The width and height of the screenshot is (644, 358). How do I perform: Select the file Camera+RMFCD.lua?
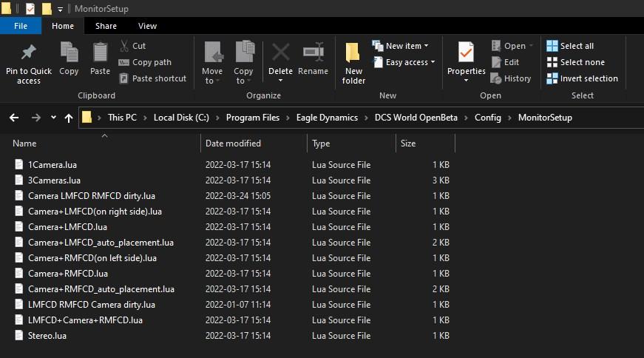click(x=68, y=274)
